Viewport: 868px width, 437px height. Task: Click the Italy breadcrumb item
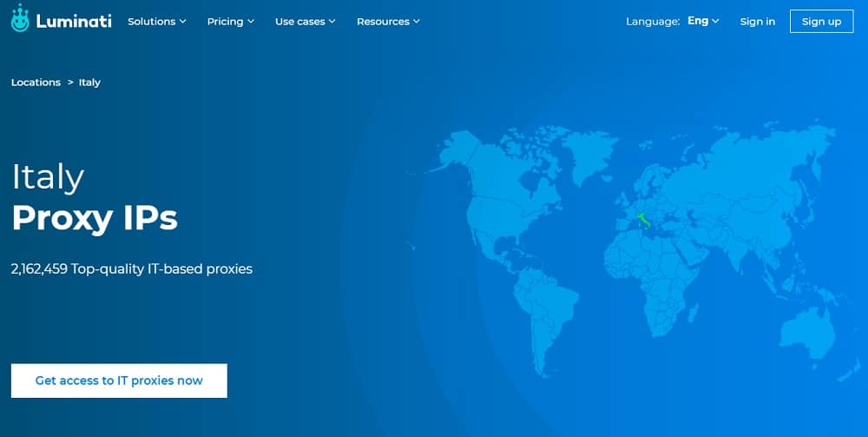(x=89, y=83)
